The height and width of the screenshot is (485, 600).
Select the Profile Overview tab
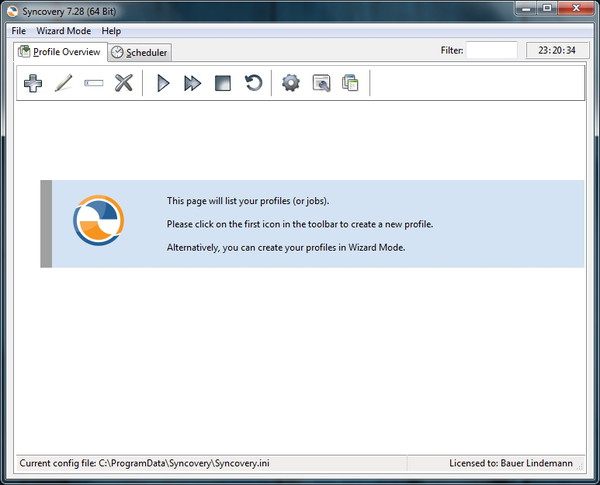pos(59,52)
